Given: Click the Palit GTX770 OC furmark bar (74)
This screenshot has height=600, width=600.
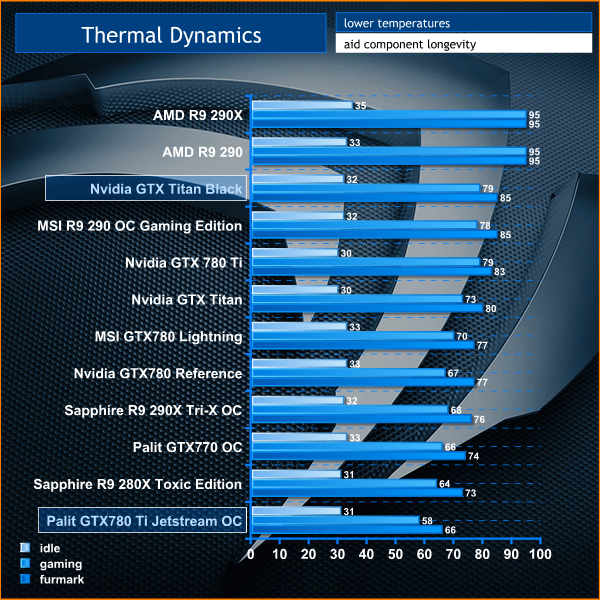Looking at the screenshot, I should (x=359, y=456).
